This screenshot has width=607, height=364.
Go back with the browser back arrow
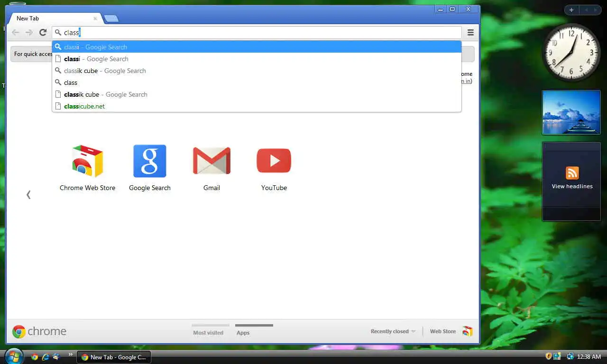(16, 32)
